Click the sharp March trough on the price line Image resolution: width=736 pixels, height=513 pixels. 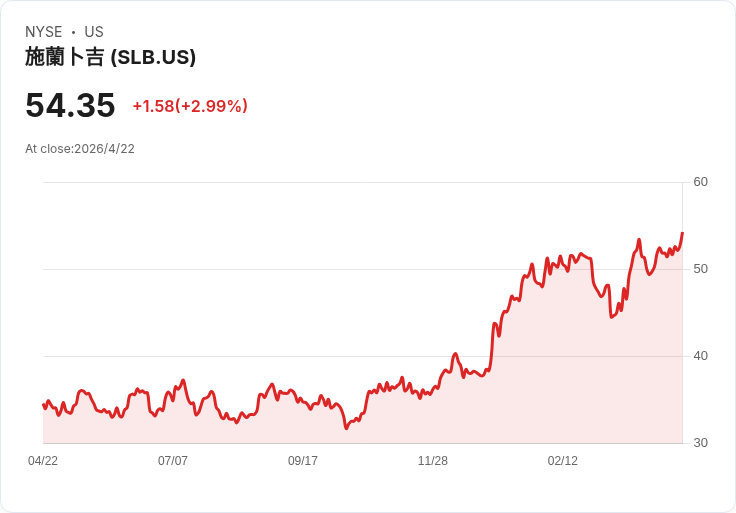point(611,317)
